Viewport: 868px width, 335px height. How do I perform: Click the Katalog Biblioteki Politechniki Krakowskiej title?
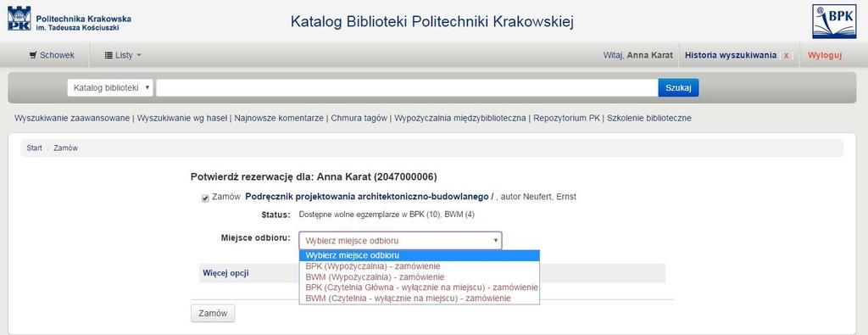click(x=432, y=22)
